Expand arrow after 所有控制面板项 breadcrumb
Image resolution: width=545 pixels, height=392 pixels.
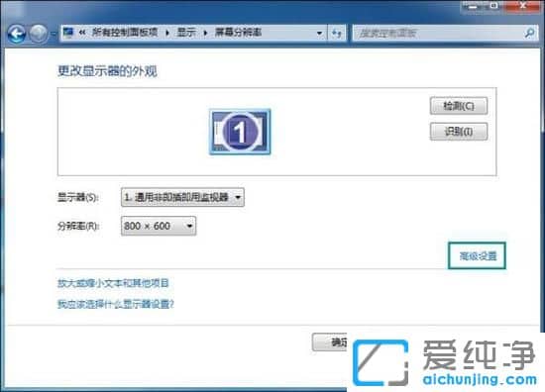167,33
